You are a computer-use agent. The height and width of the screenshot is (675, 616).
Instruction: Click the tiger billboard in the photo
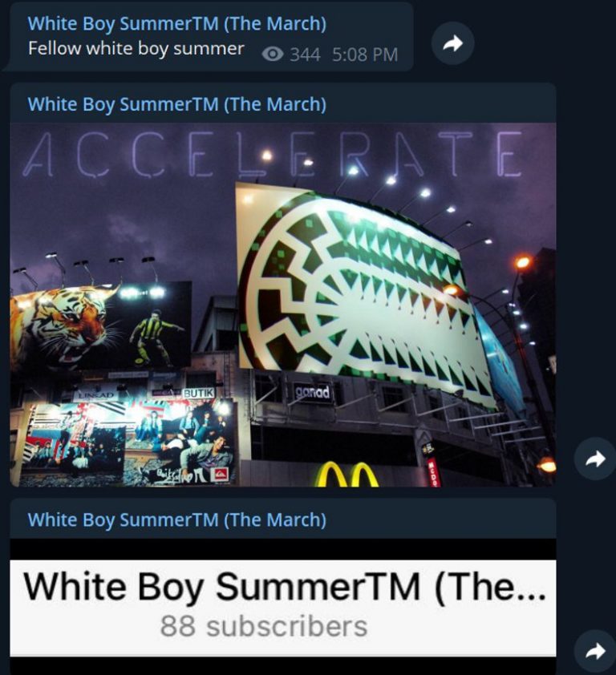(x=100, y=326)
